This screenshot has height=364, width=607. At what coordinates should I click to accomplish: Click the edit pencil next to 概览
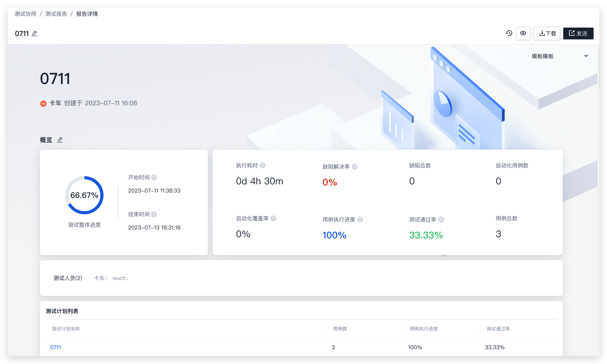click(60, 140)
